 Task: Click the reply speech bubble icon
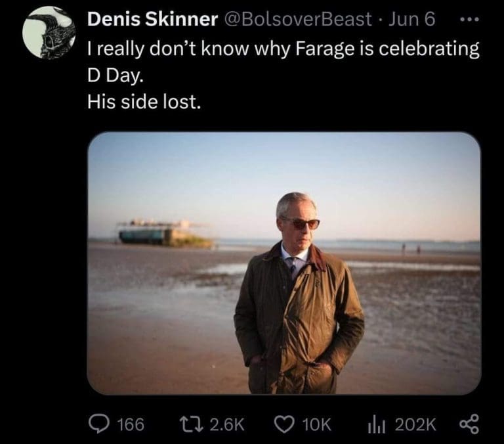pyautogui.click(x=98, y=424)
